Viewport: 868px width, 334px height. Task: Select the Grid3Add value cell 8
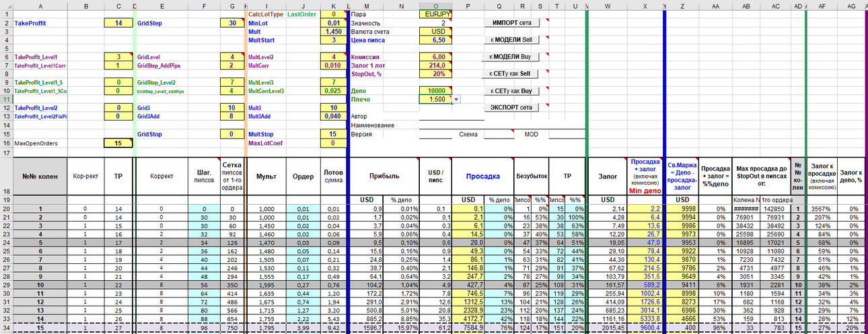(x=232, y=116)
